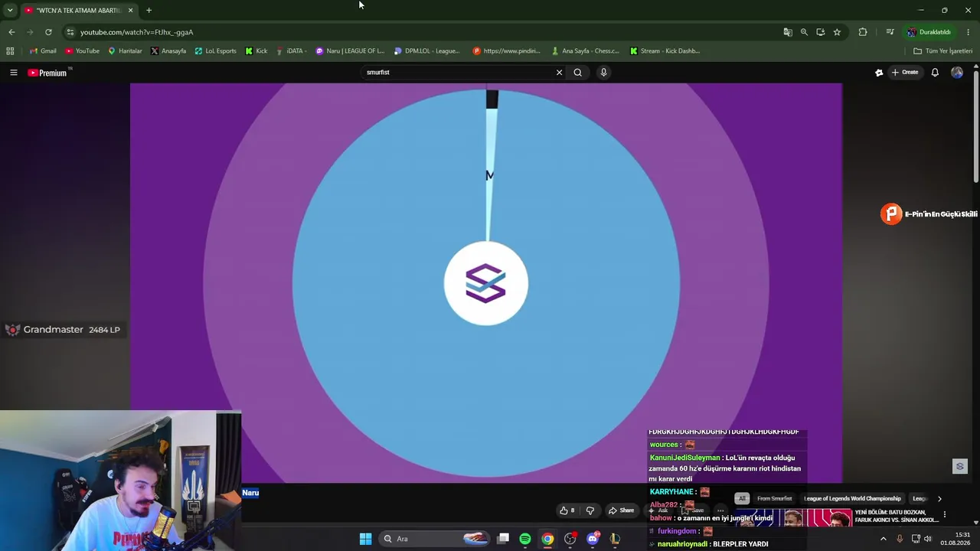Go to YouTube Premium home logo
The height and width of the screenshot is (551, 980).
pyautogui.click(x=47, y=73)
